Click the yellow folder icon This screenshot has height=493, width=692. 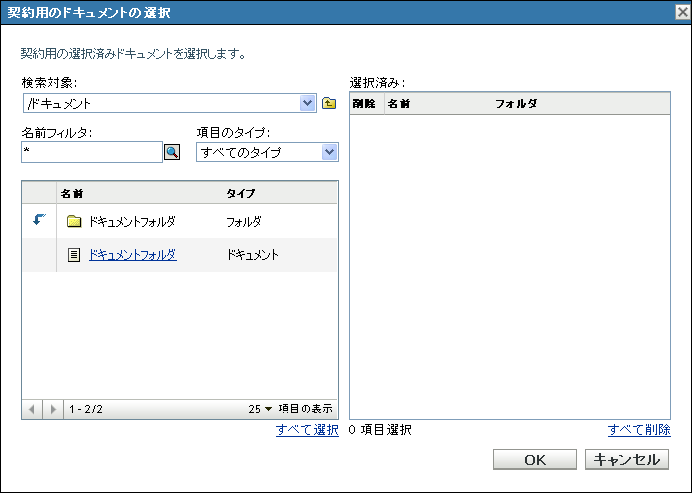coord(74,221)
